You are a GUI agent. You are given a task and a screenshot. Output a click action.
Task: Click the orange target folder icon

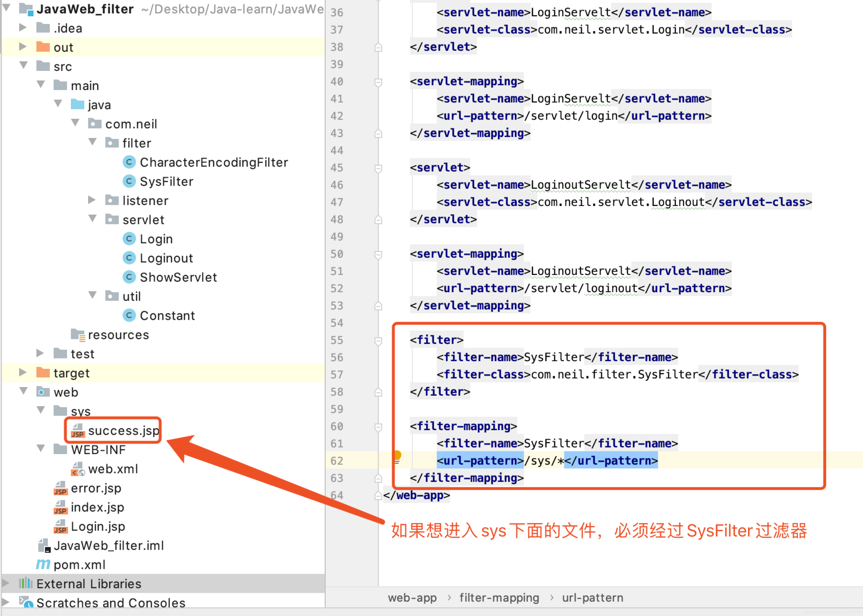click(x=43, y=372)
